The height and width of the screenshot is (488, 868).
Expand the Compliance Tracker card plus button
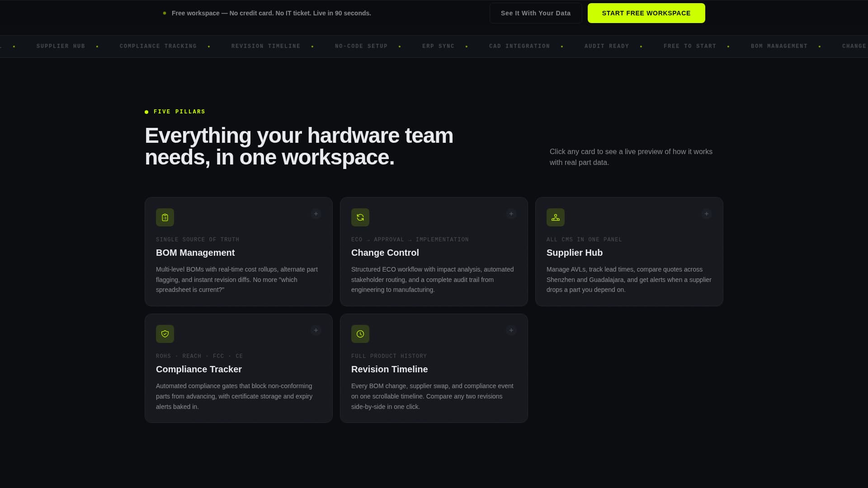[316, 330]
